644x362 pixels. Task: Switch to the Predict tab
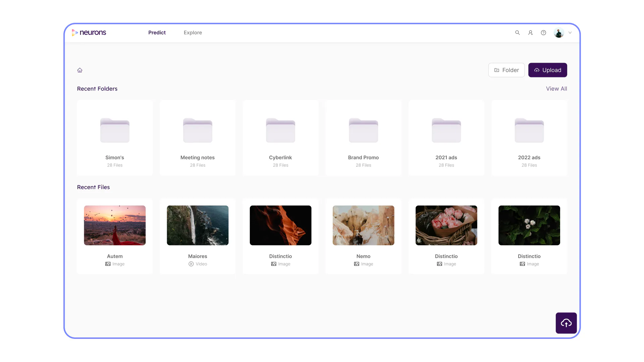[157, 33]
